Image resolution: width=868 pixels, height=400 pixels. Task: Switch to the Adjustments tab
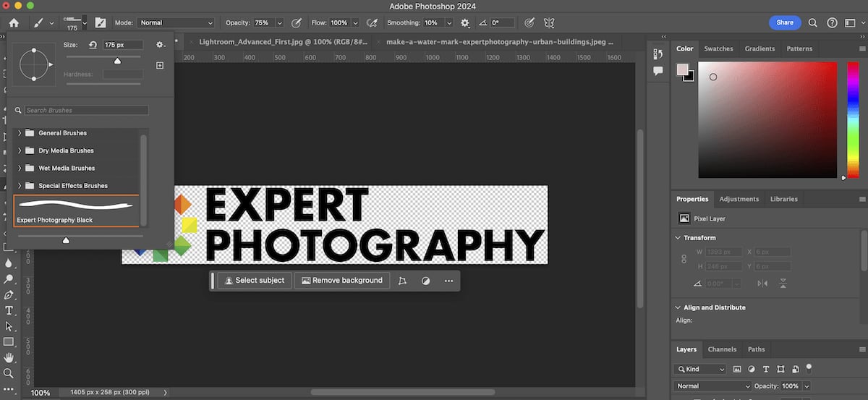739,199
